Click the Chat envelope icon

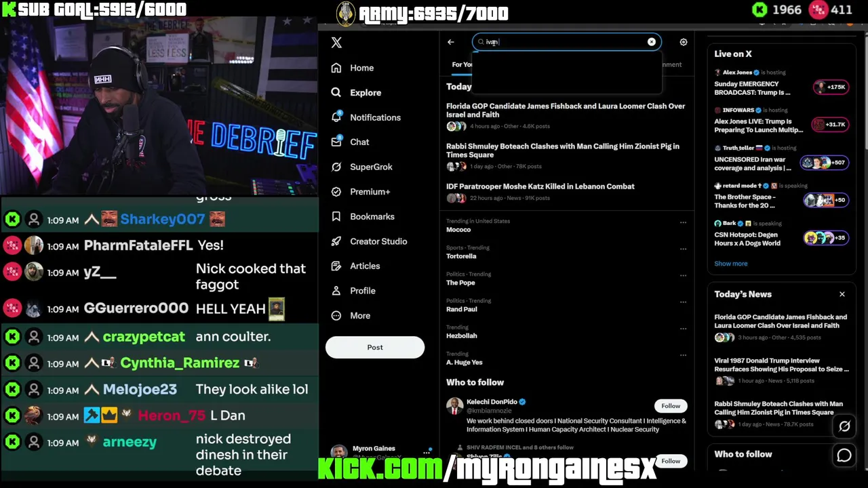[x=336, y=142]
